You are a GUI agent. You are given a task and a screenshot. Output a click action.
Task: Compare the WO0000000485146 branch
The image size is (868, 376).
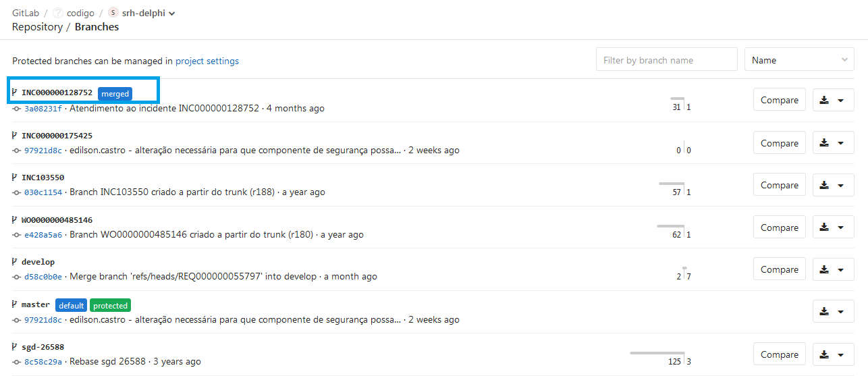[x=779, y=227]
